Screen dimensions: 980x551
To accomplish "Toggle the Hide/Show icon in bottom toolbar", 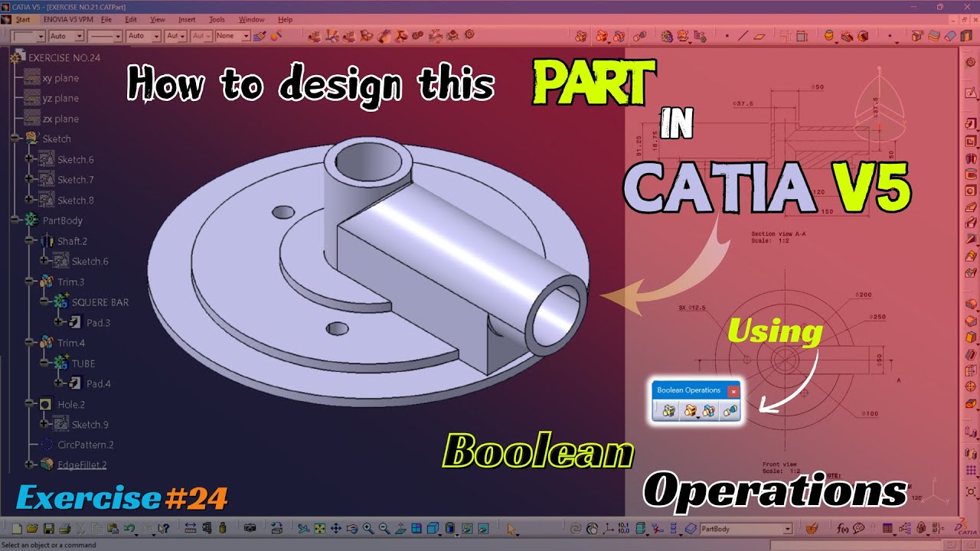I will (x=465, y=528).
